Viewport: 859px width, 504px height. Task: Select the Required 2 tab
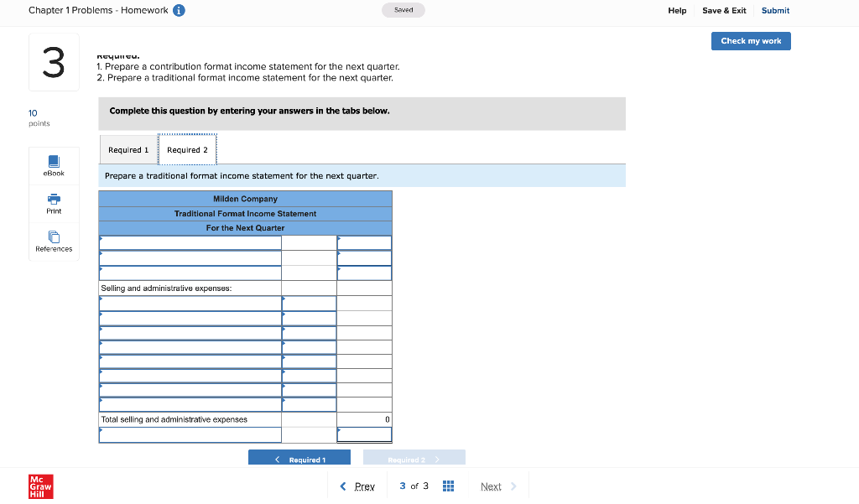tap(187, 149)
